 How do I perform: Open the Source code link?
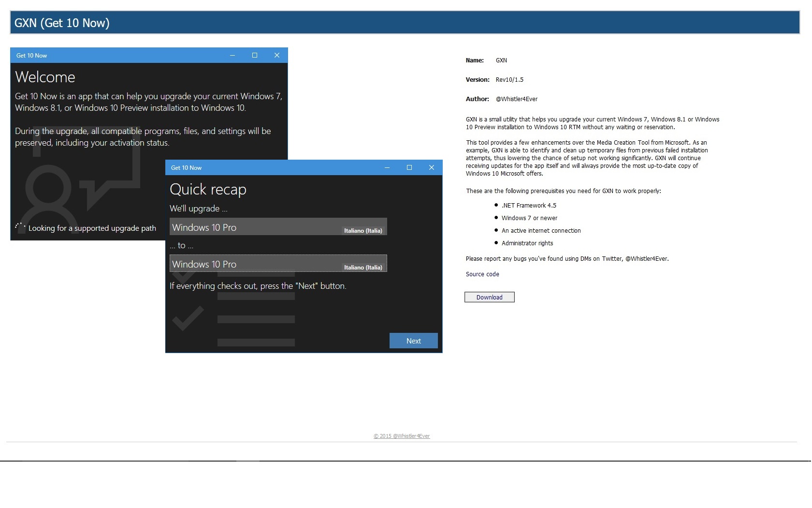click(x=482, y=274)
